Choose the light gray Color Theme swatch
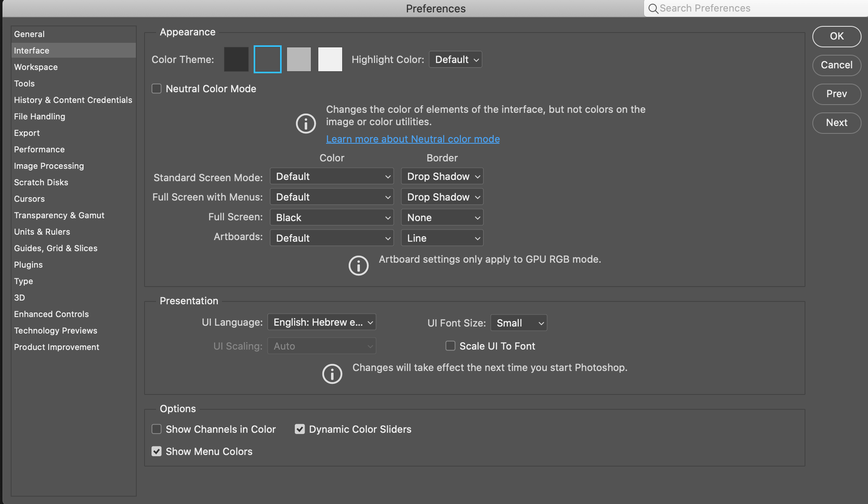Screen dimensions: 868x504 299,59
